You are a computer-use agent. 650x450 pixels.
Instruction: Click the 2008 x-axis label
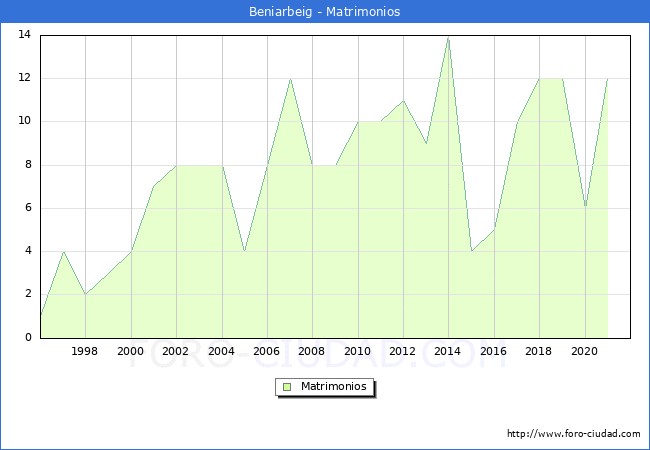click(311, 351)
